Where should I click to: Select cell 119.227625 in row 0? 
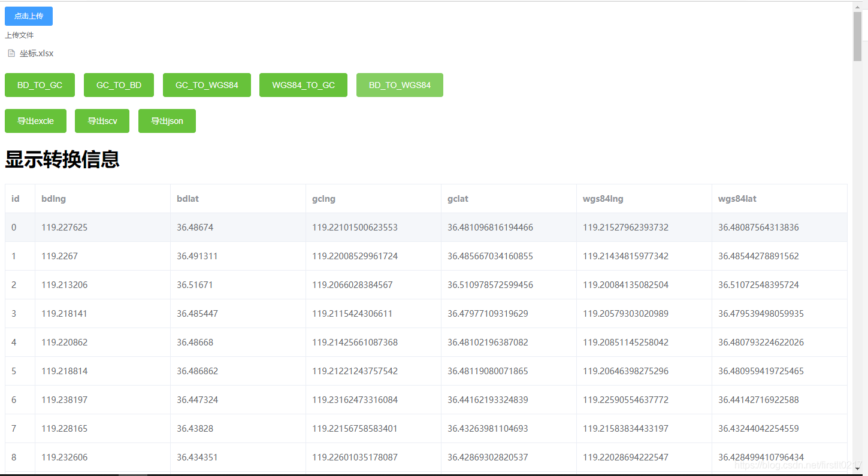(x=103, y=228)
